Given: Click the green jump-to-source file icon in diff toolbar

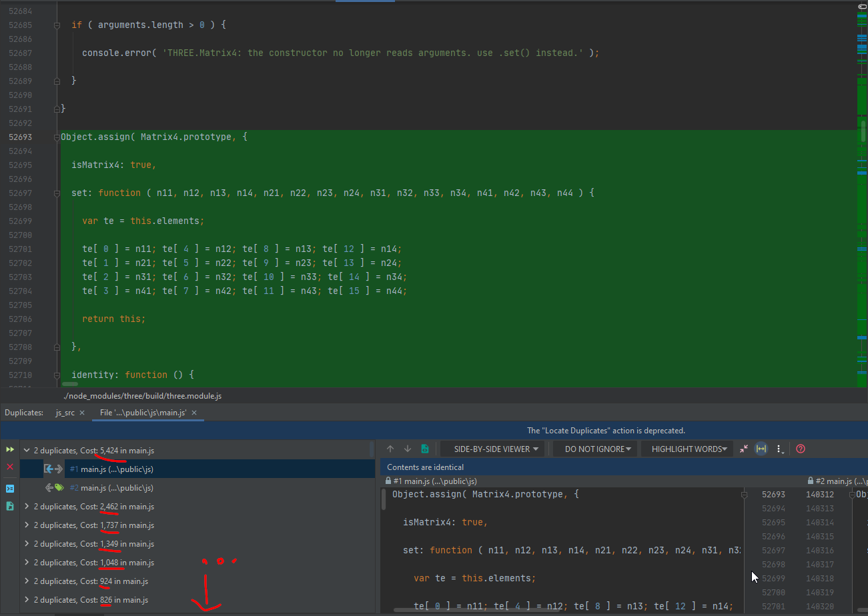Looking at the screenshot, I should click(x=424, y=449).
